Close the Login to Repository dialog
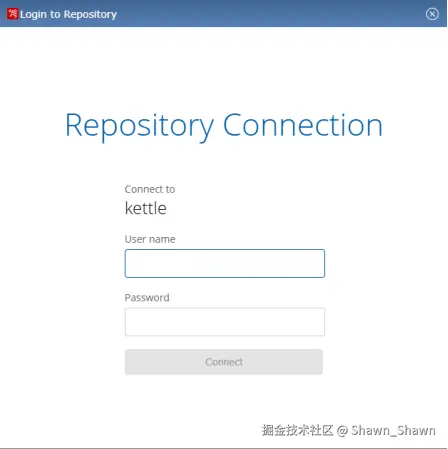The height and width of the screenshot is (449, 448). 432,14
